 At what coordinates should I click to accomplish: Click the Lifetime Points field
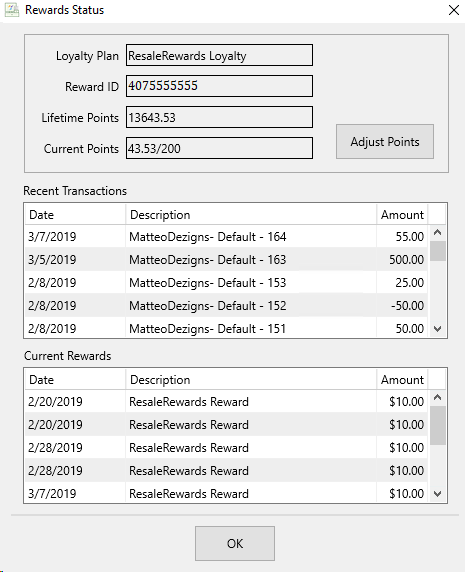pyautogui.click(x=219, y=117)
